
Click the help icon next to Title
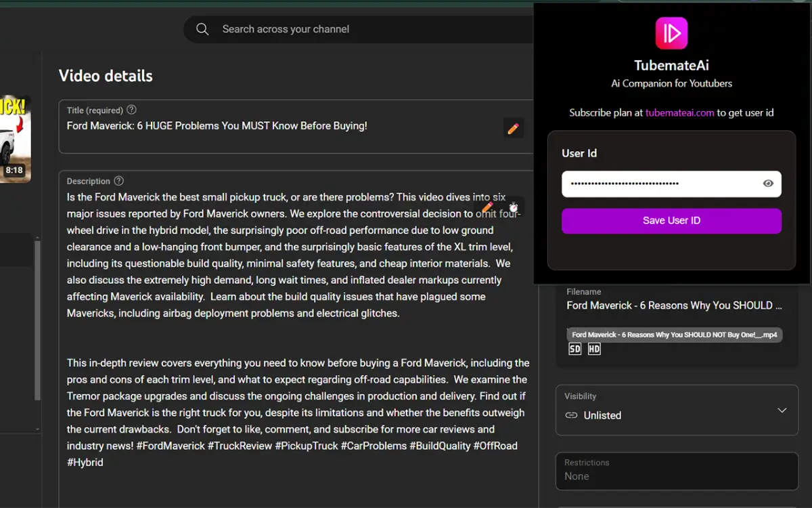click(131, 110)
